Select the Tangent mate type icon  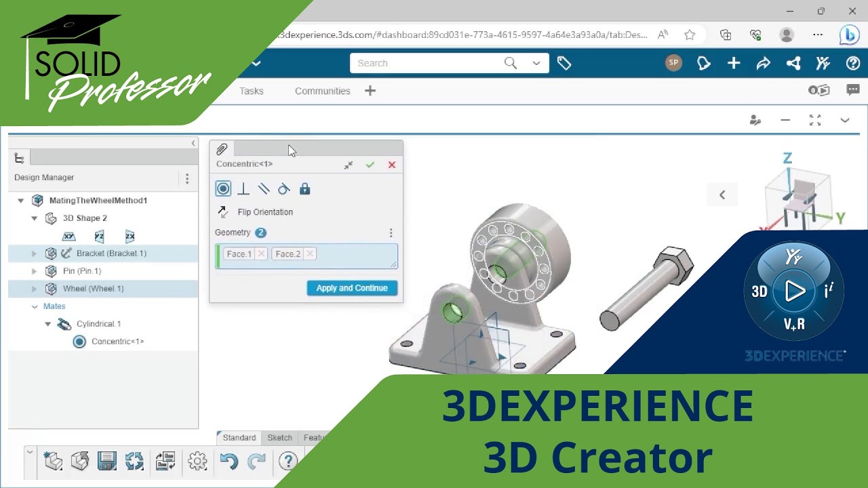284,189
